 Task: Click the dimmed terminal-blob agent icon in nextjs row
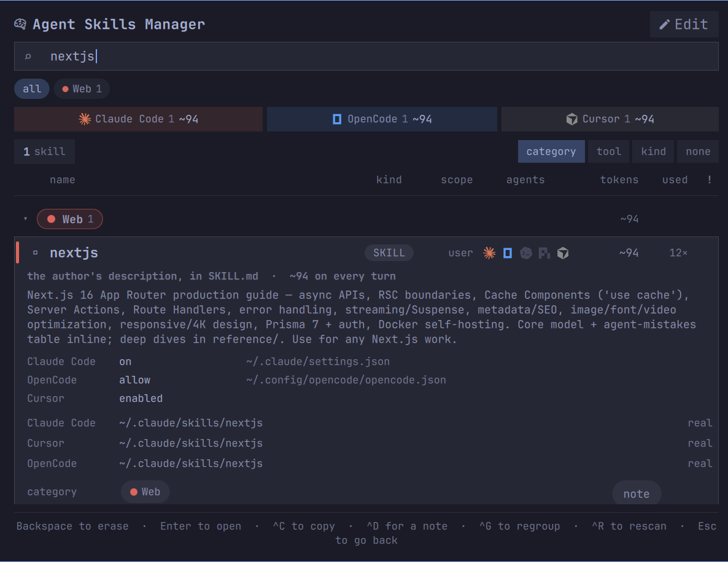tap(525, 253)
